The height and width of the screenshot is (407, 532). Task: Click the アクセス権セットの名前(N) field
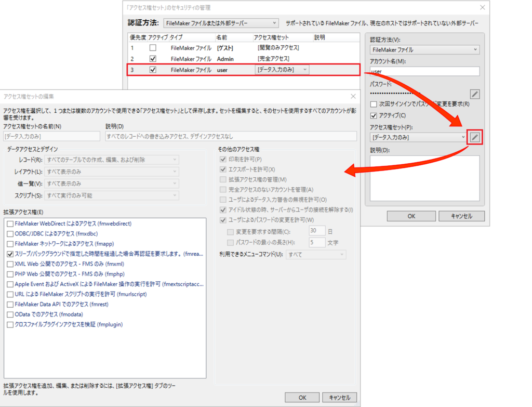coord(51,137)
